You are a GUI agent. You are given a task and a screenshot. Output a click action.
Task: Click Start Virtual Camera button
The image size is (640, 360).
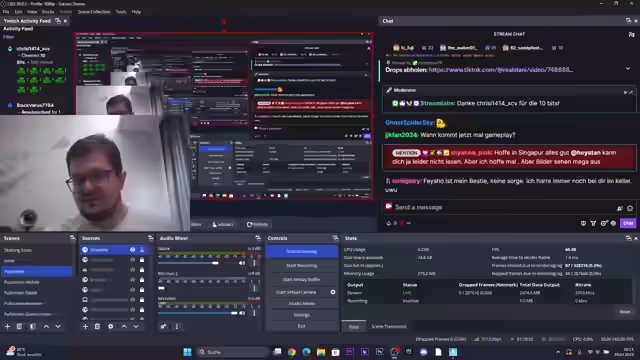pos(296,292)
